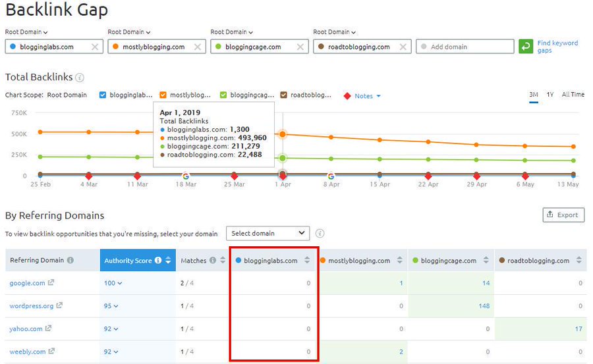This screenshot has width=593, height=364.
Task: Click the Add domain input field
Action: (x=465, y=47)
